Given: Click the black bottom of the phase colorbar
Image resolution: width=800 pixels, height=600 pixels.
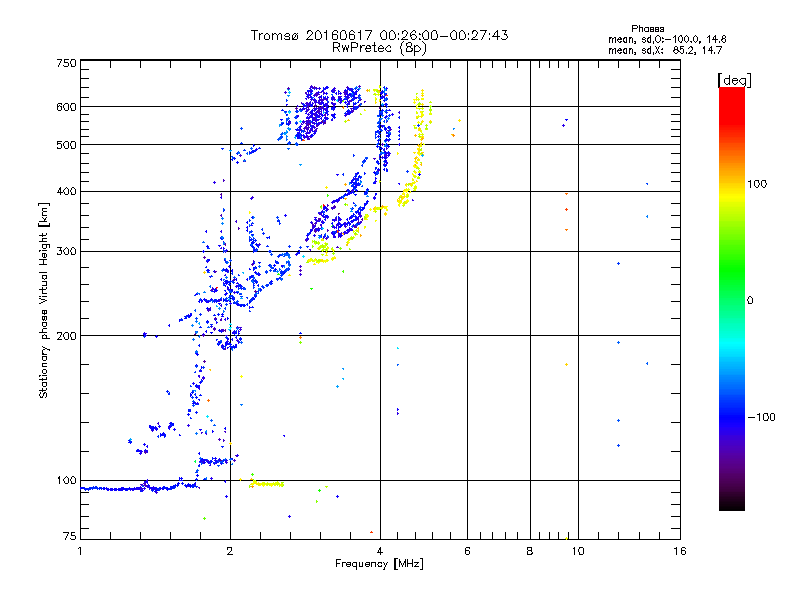Looking at the screenshot, I should (732, 503).
